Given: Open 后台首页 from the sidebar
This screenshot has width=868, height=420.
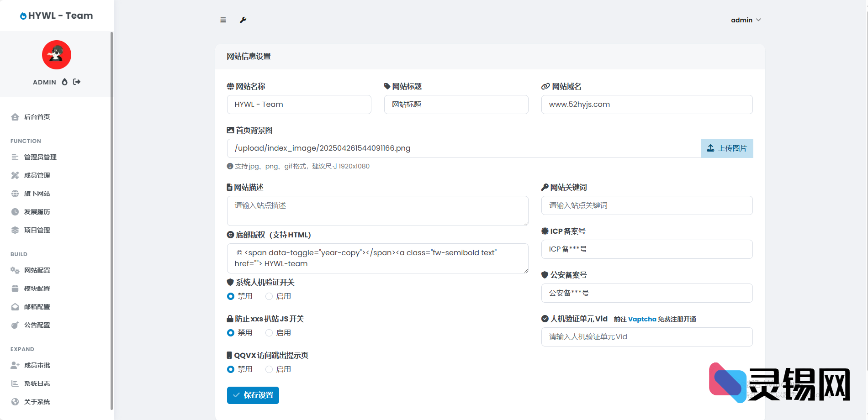Looking at the screenshot, I should coord(37,117).
